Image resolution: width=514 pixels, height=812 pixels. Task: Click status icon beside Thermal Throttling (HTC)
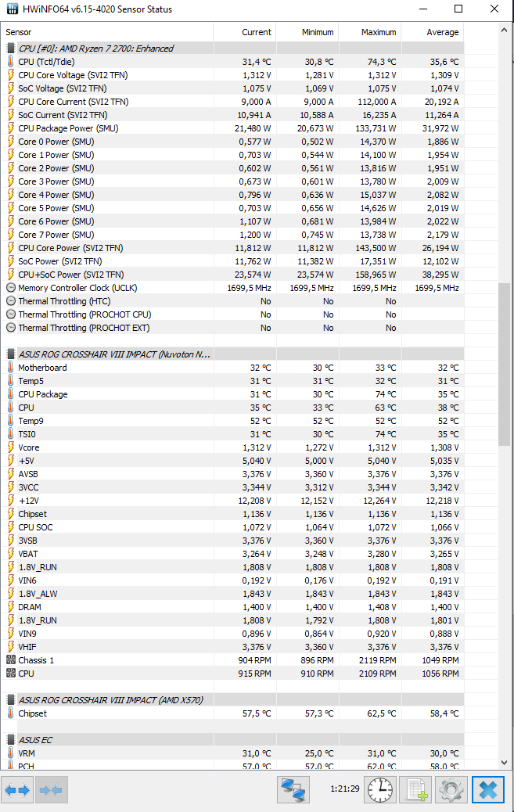pos(10,301)
